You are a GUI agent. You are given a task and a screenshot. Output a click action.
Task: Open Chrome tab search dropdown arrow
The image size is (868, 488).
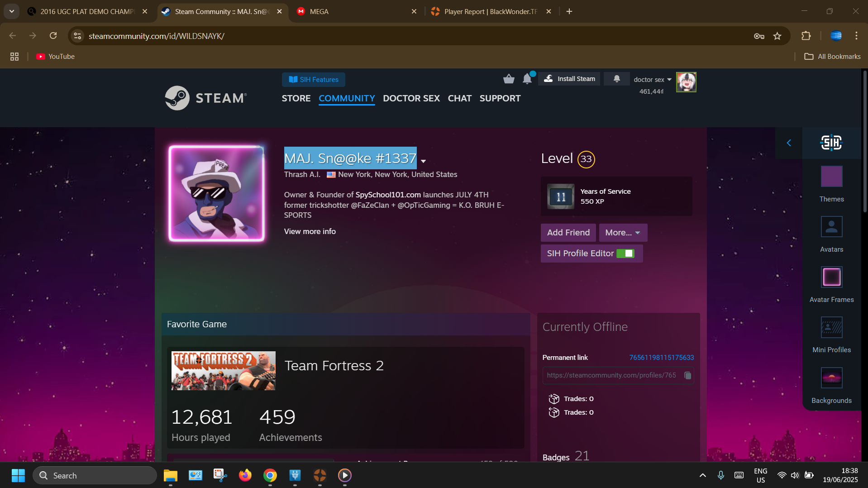click(x=12, y=11)
